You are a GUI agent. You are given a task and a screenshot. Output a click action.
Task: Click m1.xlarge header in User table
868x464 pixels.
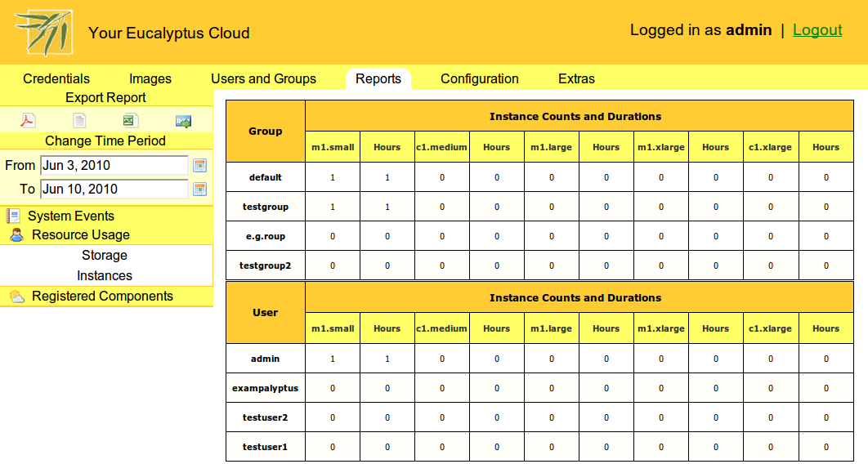661,328
